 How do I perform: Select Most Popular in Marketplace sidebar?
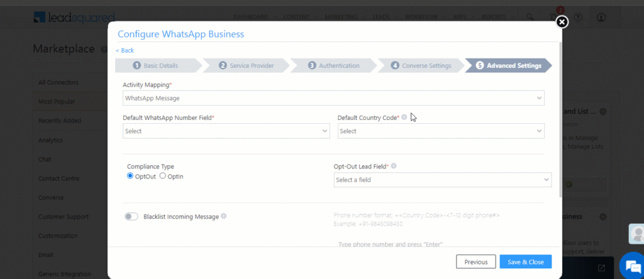click(x=70, y=101)
